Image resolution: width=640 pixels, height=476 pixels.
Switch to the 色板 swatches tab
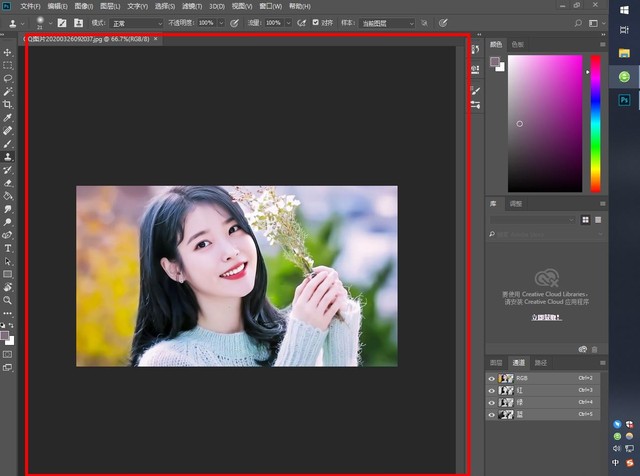[x=517, y=44]
